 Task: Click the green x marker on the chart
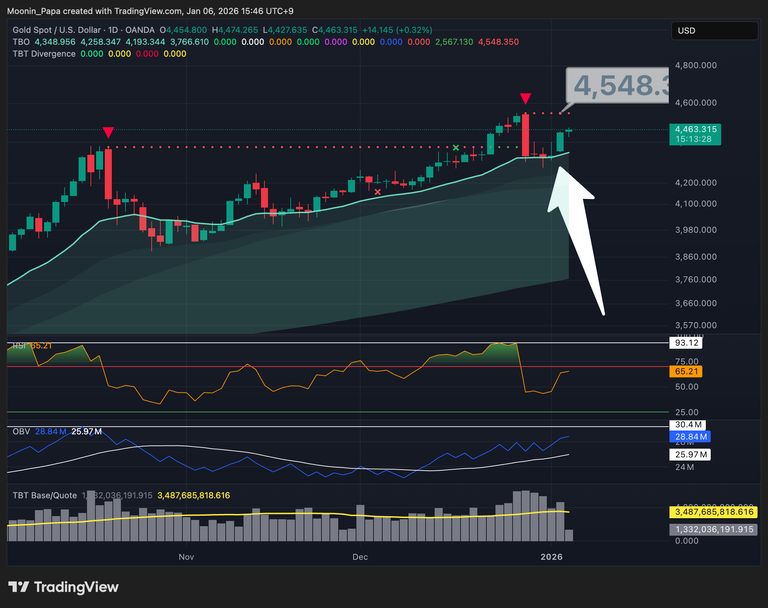pos(456,148)
